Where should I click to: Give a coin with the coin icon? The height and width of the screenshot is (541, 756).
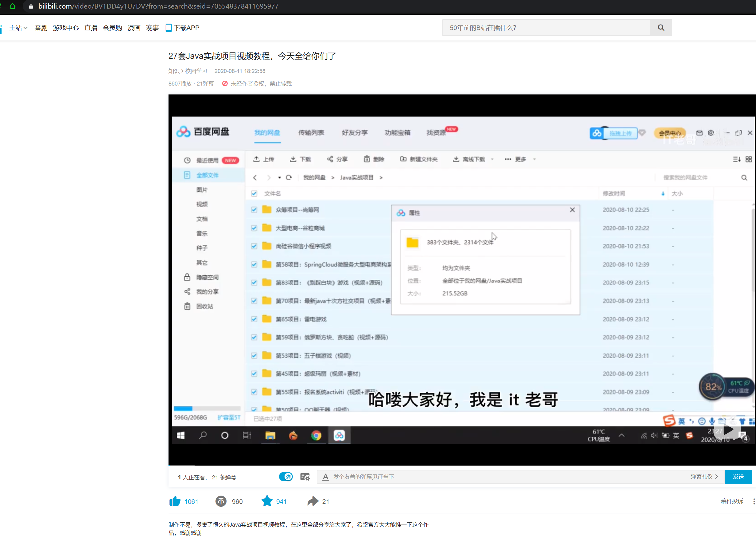(221, 501)
